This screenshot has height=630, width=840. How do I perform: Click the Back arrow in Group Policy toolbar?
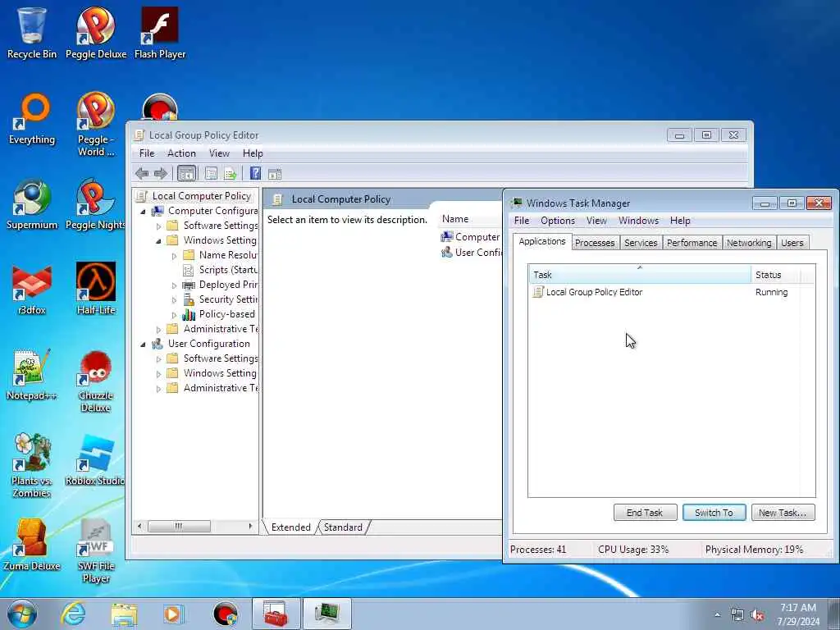click(142, 174)
